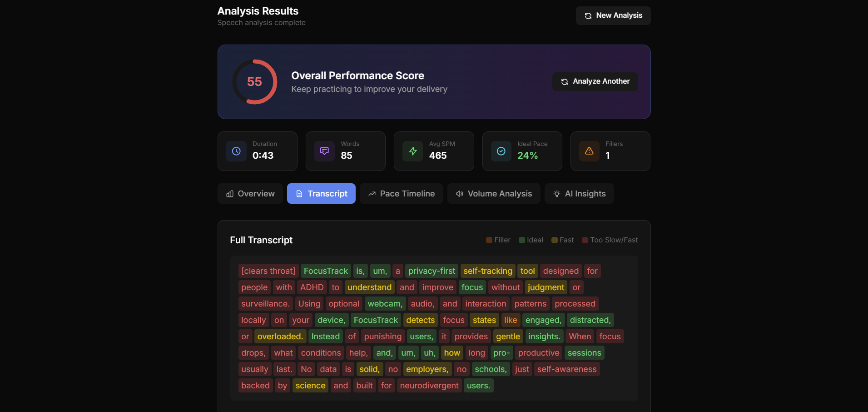Click the 'understand' transcript word

pos(369,287)
